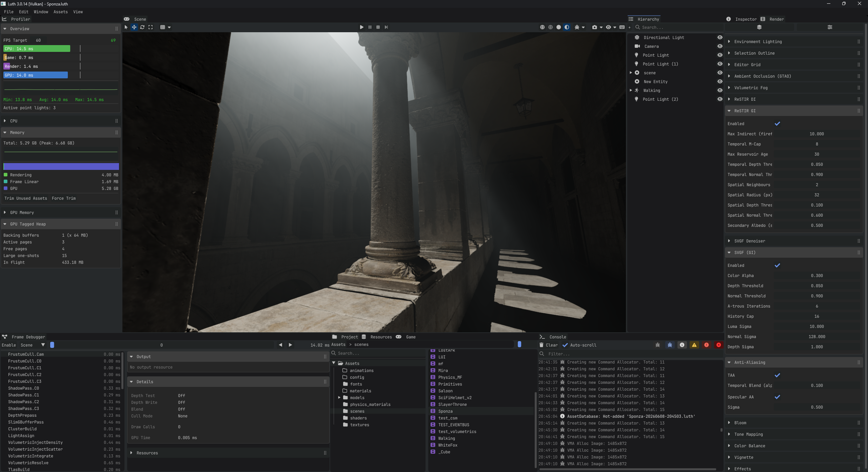Screen dimensions: 868x472
Task: Start scene playback with the Play button
Action: point(361,27)
